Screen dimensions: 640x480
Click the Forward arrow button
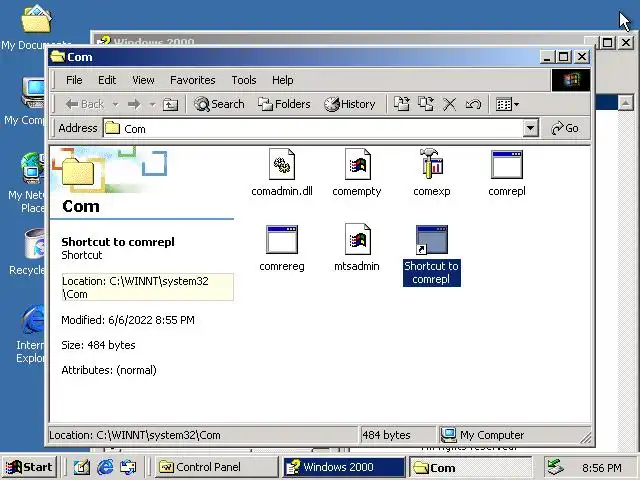[134, 104]
